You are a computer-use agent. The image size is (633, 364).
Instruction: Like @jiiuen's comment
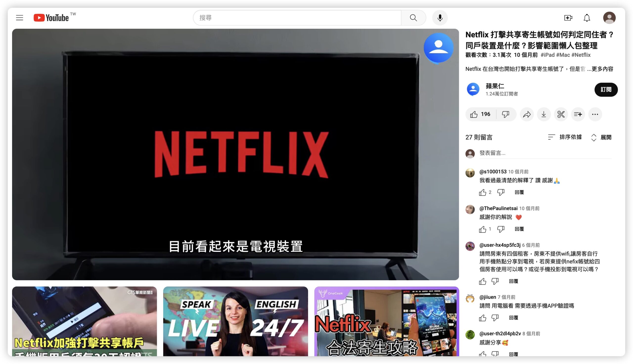click(x=483, y=318)
